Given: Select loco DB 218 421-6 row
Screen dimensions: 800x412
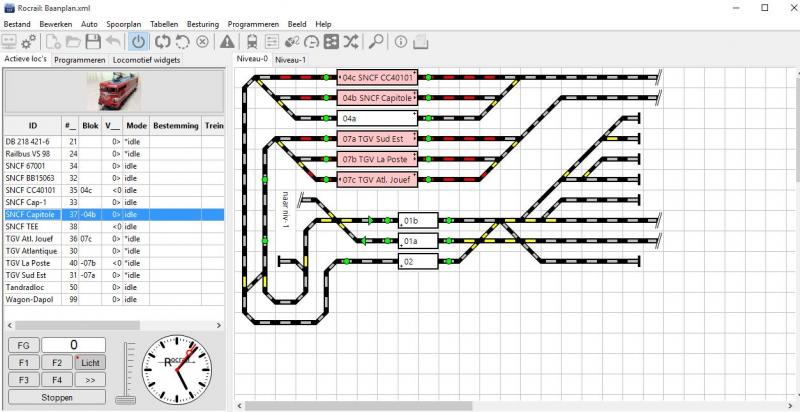Looking at the screenshot, I should point(114,141).
